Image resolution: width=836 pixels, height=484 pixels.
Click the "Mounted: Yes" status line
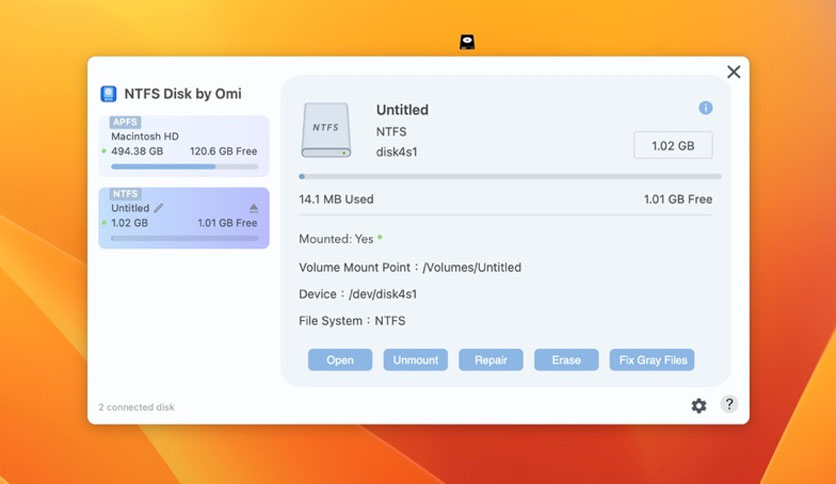point(340,239)
